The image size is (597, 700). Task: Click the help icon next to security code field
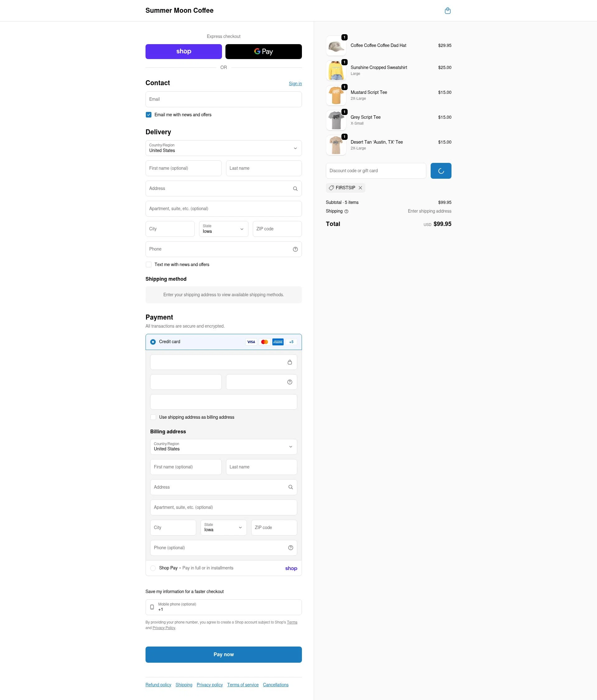289,382
